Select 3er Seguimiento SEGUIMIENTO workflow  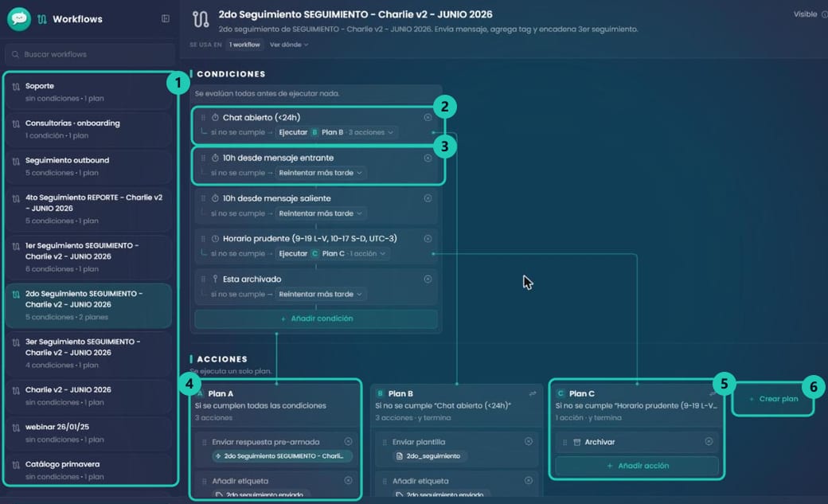click(88, 353)
